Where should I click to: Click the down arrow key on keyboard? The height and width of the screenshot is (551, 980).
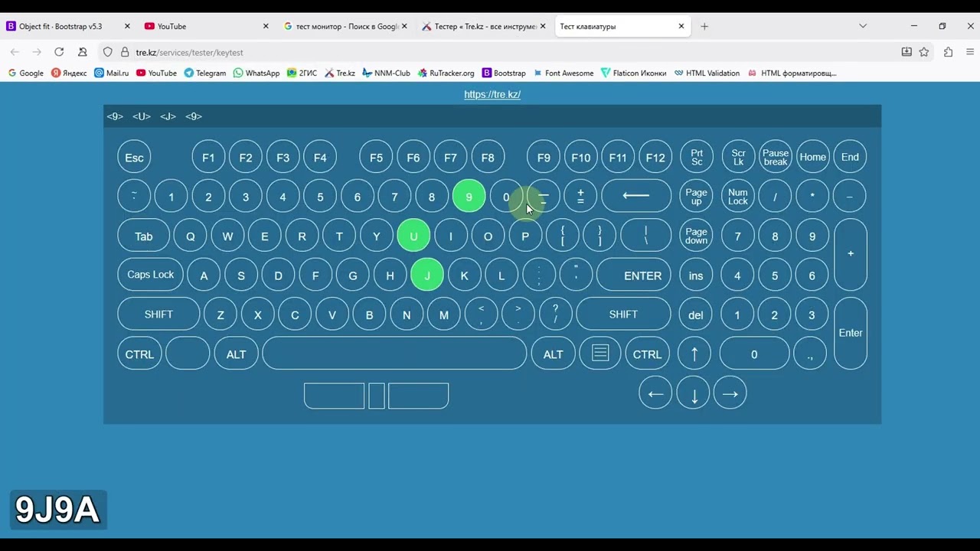[x=694, y=393]
